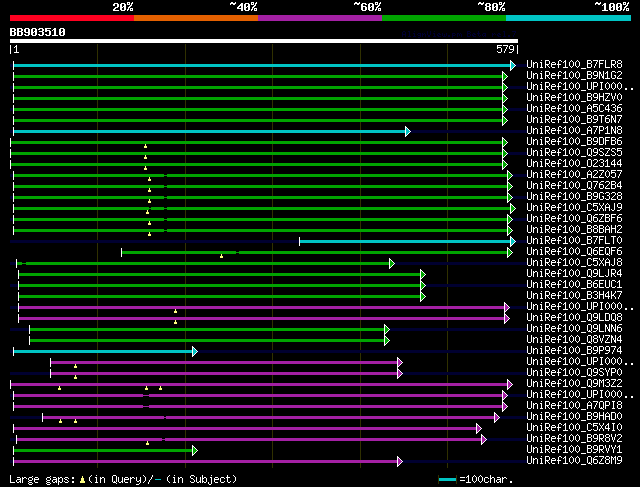Viewport: 640px width, 487px height.
Task: Select hit label UniRef100_Q6EQF6
Action: pos(574,252)
